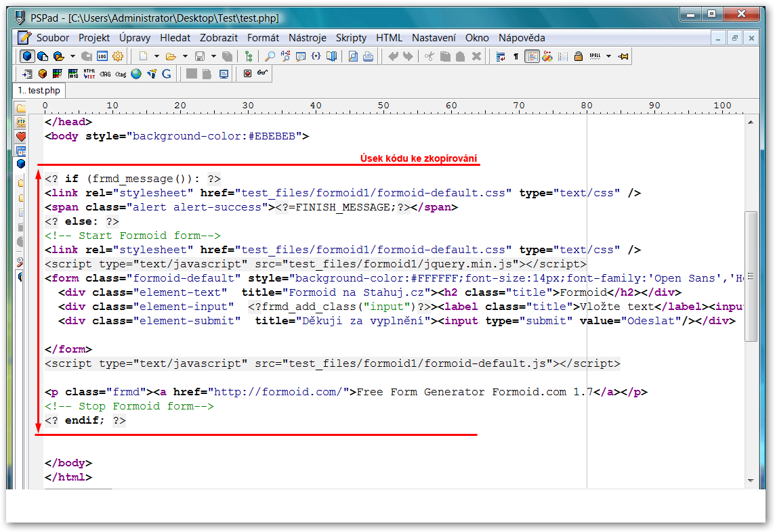The width and height of the screenshot is (775, 532).
Task: Click the editor vertical scrollbar thumb
Action: [x=751, y=276]
